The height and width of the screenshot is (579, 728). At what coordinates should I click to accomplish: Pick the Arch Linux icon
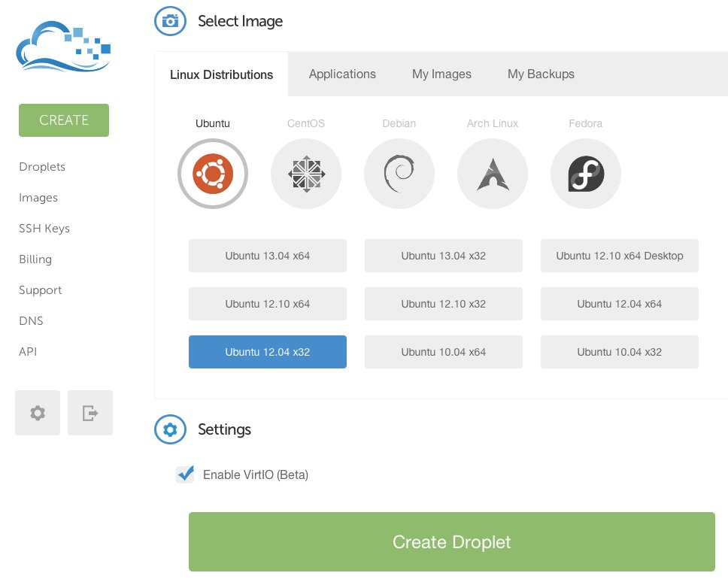(x=493, y=174)
